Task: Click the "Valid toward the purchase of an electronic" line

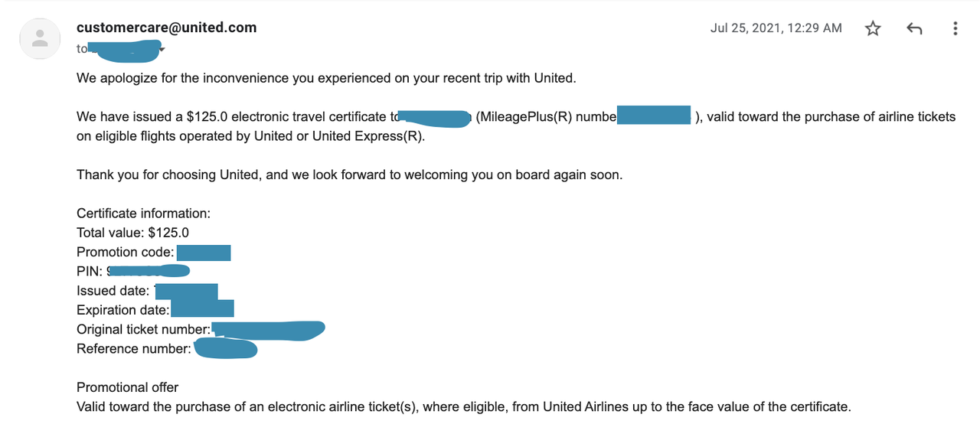Action: (x=463, y=406)
